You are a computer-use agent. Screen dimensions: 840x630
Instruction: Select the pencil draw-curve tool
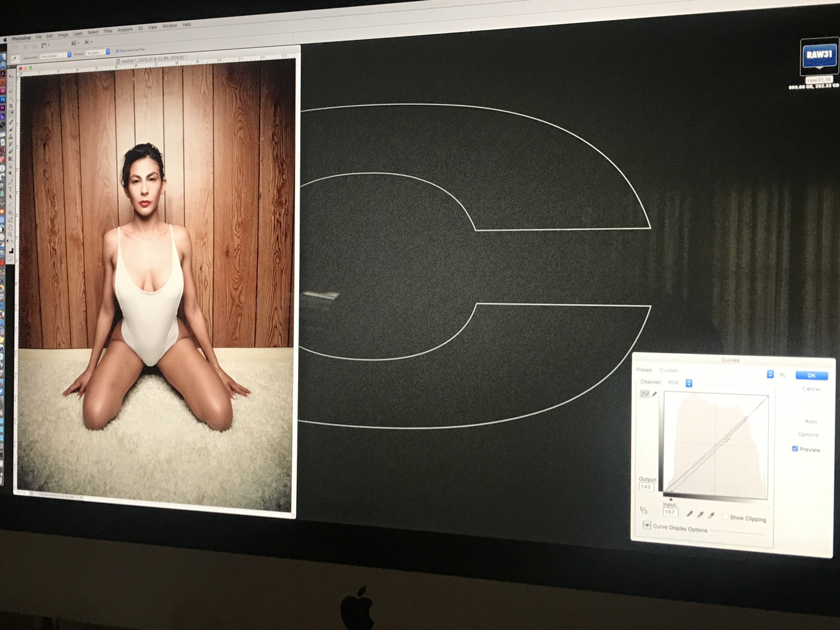click(654, 394)
